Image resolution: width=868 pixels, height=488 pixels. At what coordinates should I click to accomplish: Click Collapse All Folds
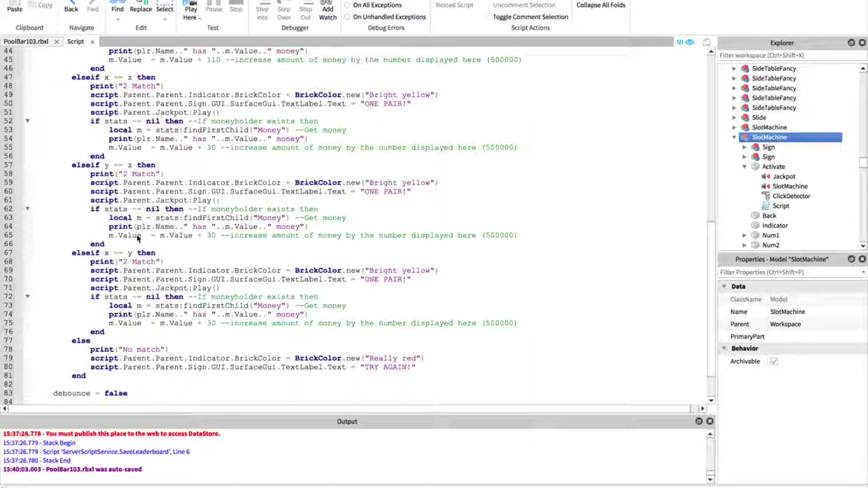click(x=601, y=5)
